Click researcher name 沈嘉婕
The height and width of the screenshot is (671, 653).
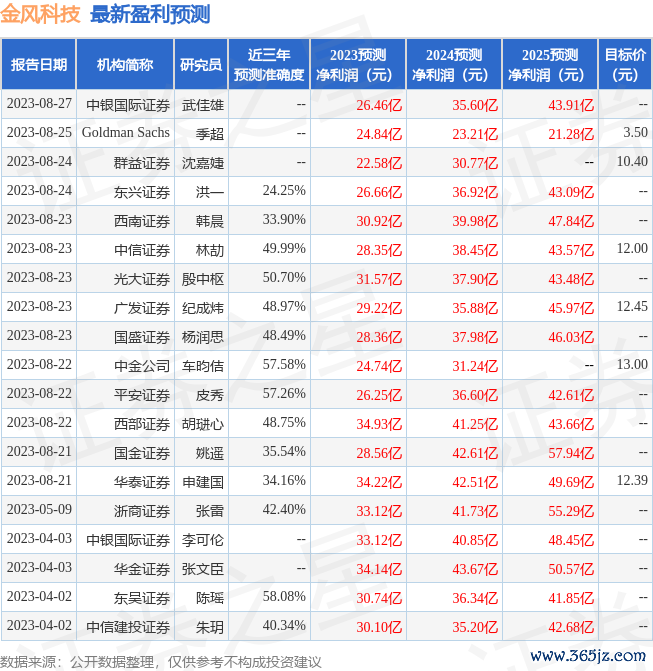click(203, 163)
